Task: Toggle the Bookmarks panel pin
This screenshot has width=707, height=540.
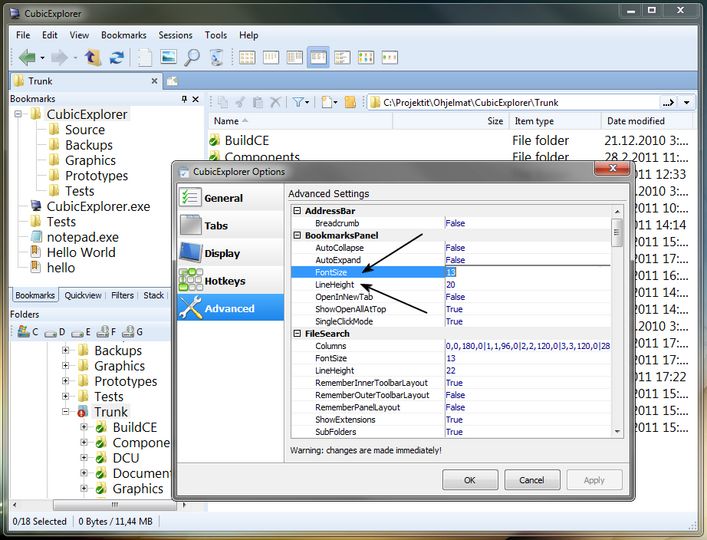Action: point(184,99)
